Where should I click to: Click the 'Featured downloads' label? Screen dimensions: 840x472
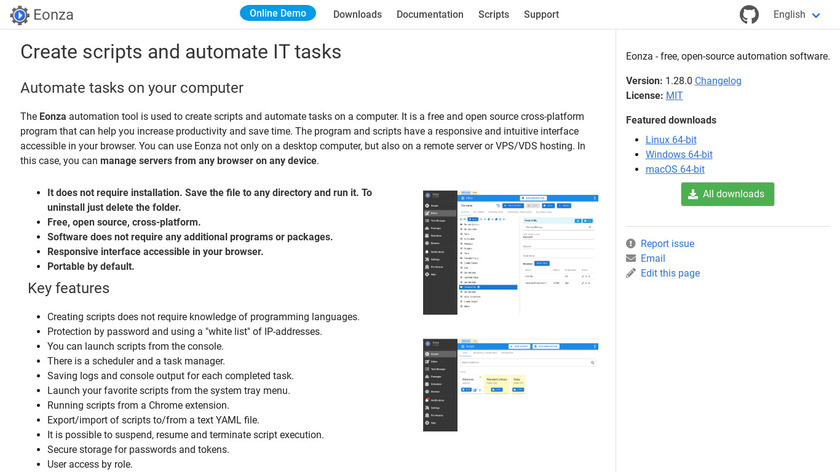click(x=671, y=120)
